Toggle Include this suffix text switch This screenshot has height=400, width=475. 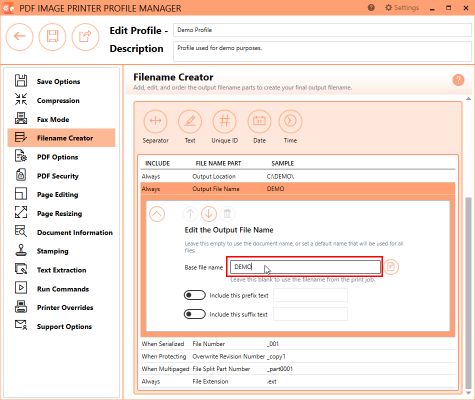[x=195, y=314]
